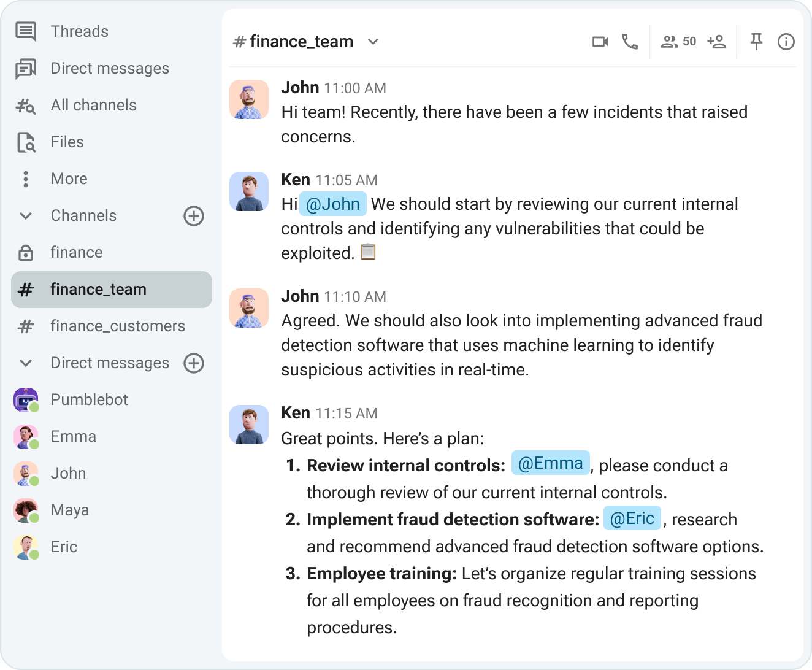The image size is (812, 670).
Task: Open the Threads section
Action: (79, 31)
